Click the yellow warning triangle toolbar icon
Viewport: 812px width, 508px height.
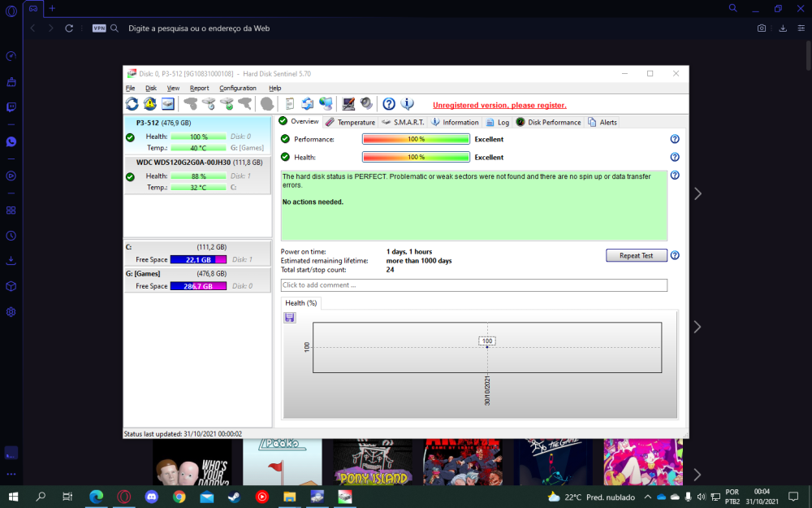coord(150,104)
